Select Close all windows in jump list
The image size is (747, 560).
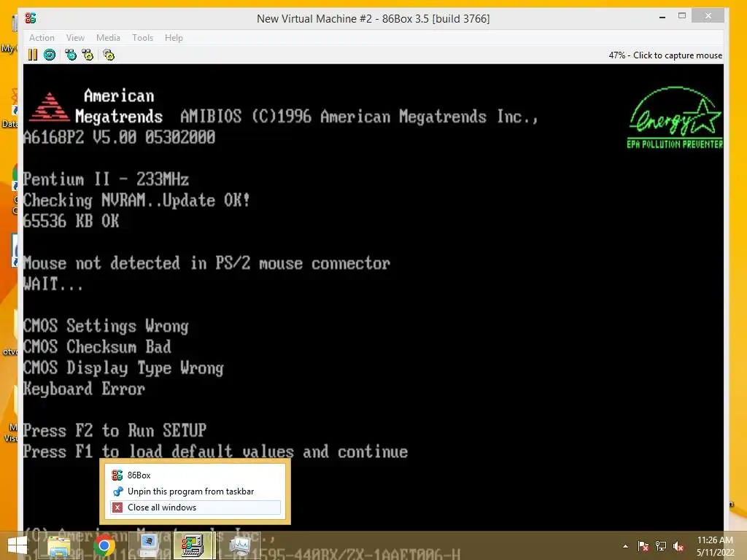pyautogui.click(x=196, y=507)
